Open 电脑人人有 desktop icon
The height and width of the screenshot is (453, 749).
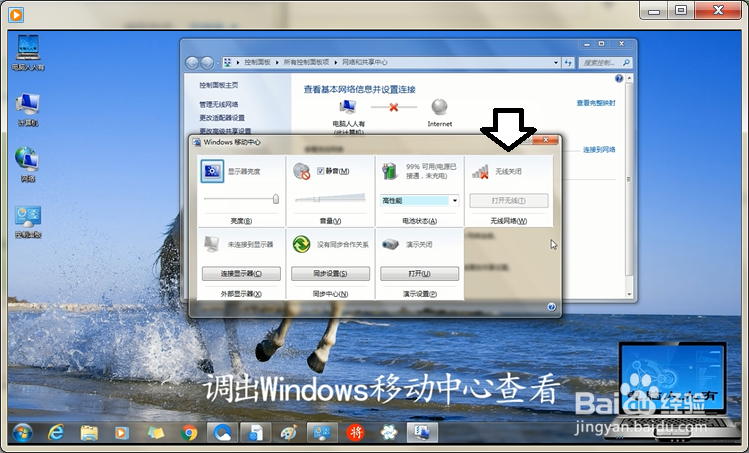point(28,53)
